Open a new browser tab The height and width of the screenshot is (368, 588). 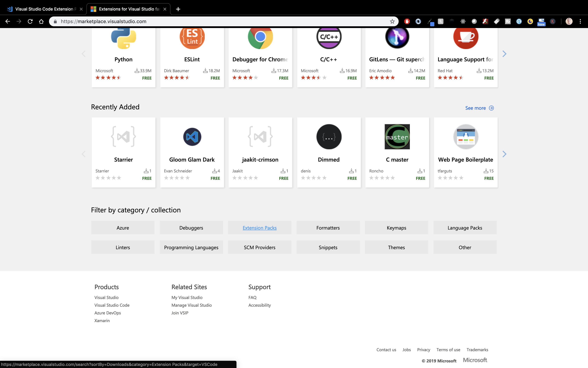point(178,9)
